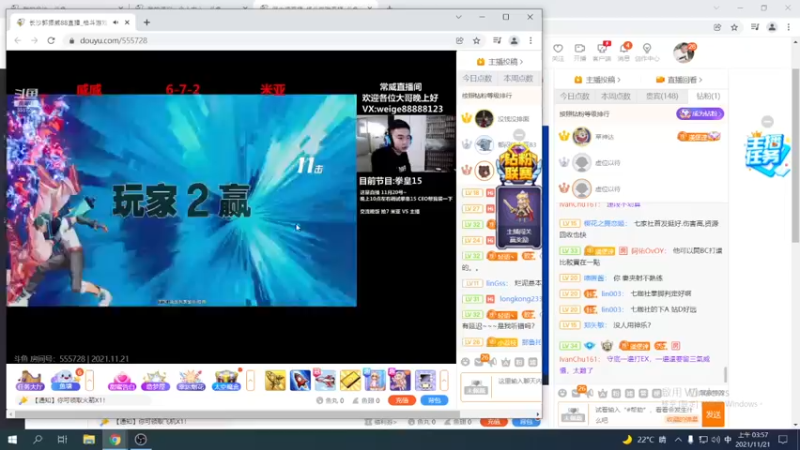
Task: Open the tab search chevron in front window
Action: pyautogui.click(x=459, y=17)
